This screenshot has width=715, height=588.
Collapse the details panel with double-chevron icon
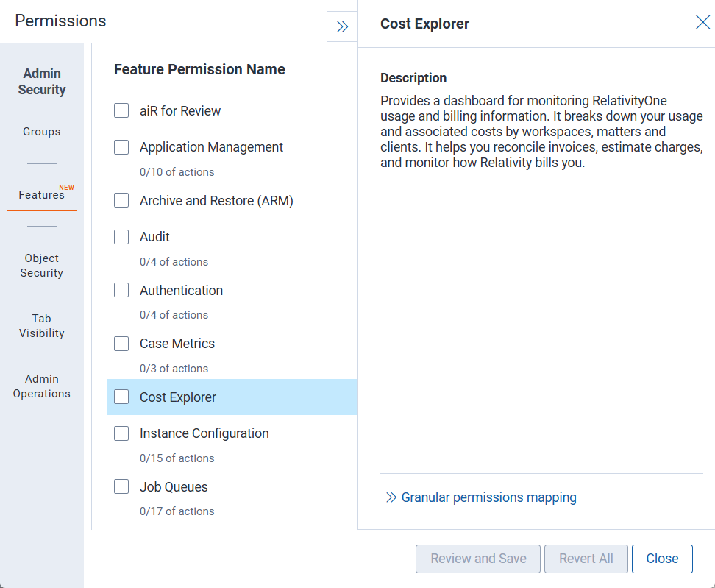[342, 27]
